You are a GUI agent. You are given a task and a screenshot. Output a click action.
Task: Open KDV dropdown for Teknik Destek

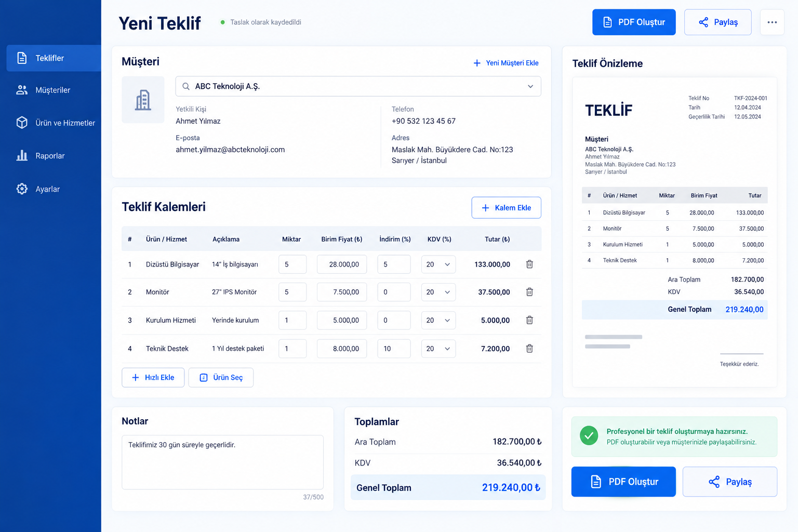click(x=438, y=349)
